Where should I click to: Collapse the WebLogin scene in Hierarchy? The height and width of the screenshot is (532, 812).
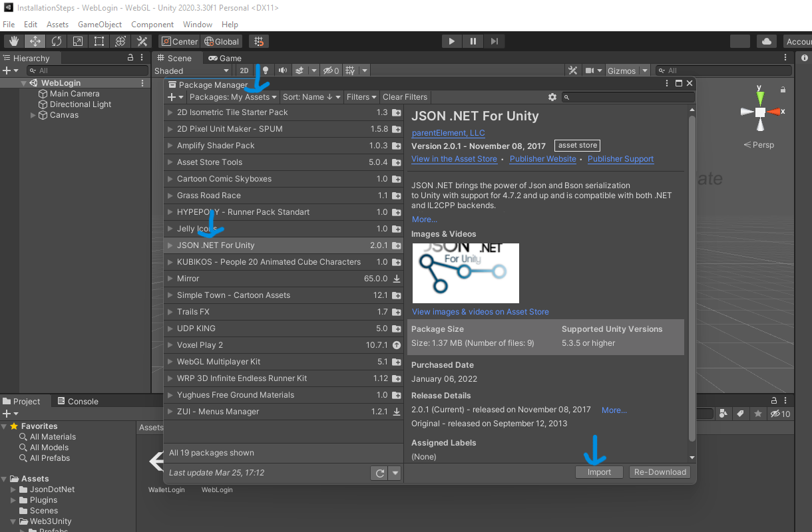pyautogui.click(x=24, y=83)
